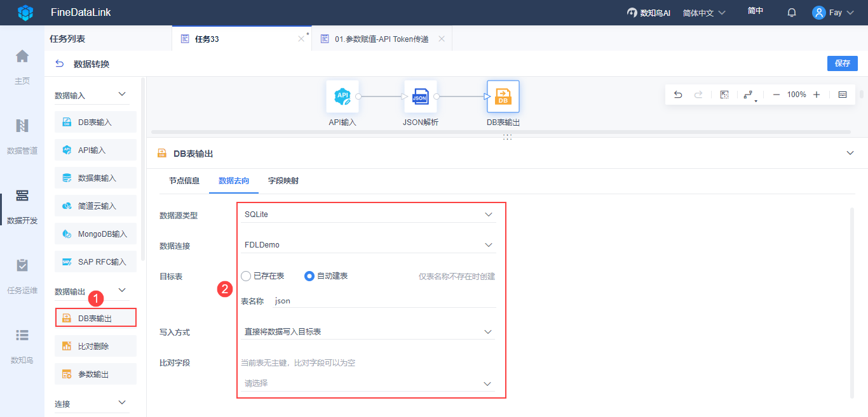Click the settings panel vertical scrollbar
This screenshot has width=868, height=417.
(852, 303)
